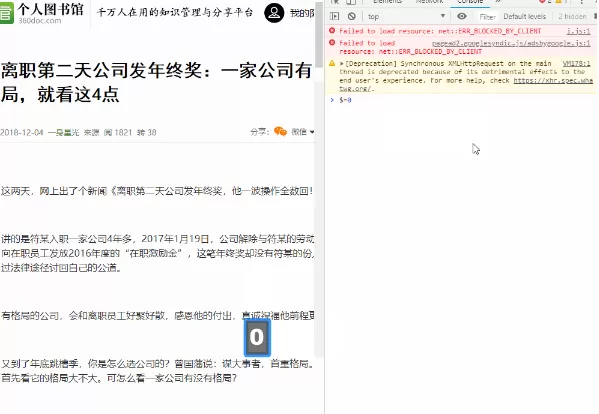Click the 我的 link beside the avatar
The width and height of the screenshot is (599, 414).
point(302,13)
